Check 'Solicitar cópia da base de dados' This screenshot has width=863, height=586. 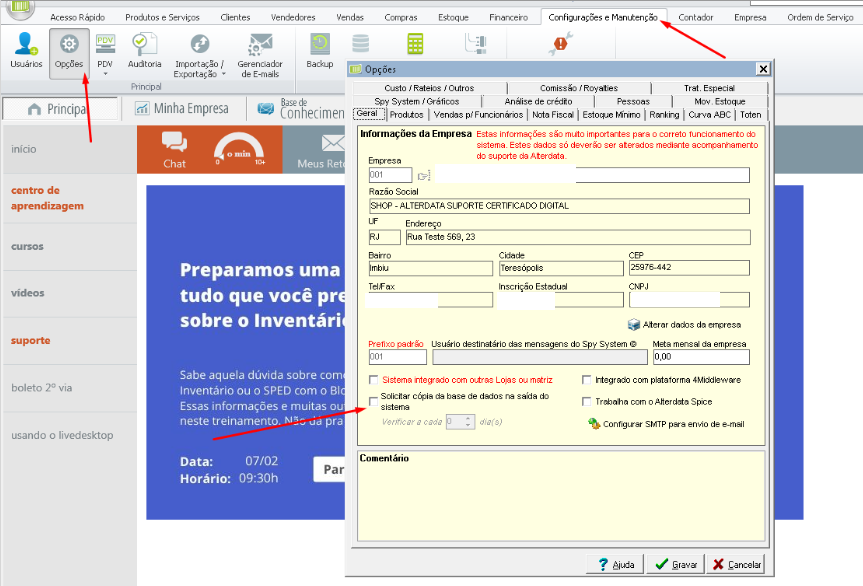(374, 402)
